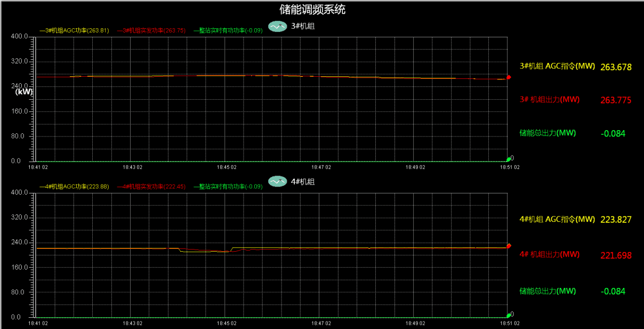Click the 4#机组 AGC指令 value 223.827

click(616, 220)
